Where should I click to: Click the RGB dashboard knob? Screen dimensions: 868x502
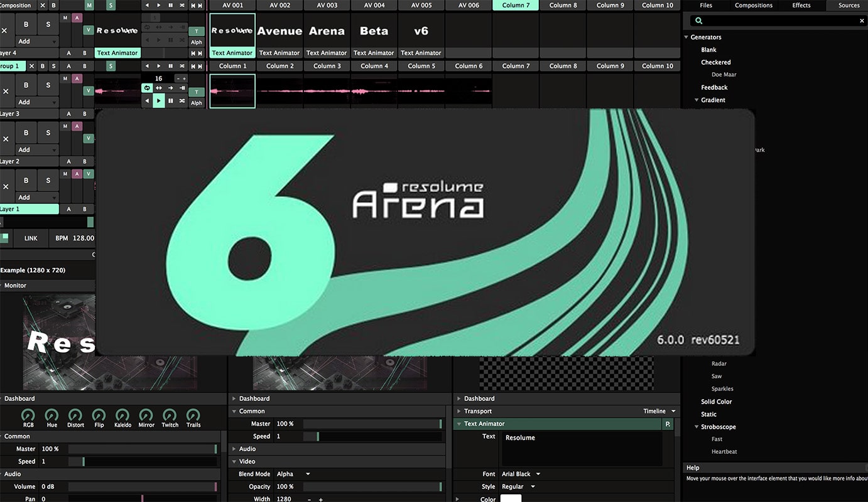[28, 415]
